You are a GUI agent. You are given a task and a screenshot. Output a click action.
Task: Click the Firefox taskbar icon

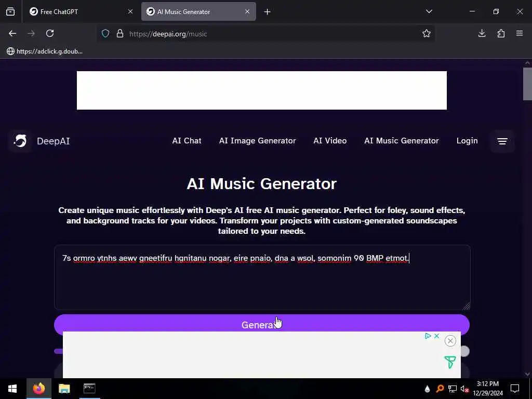(39, 389)
